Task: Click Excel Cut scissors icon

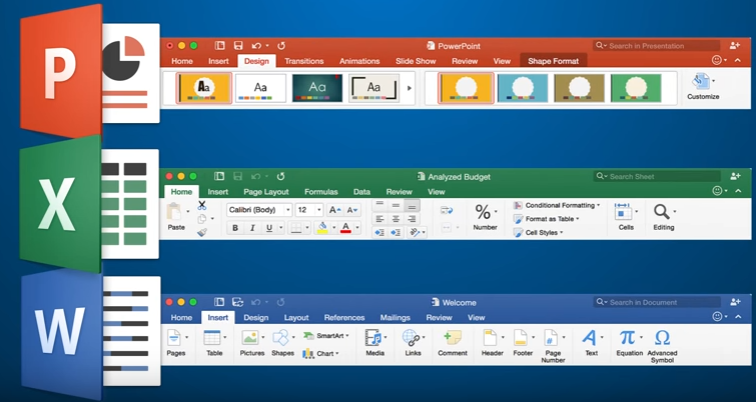Action: point(202,205)
